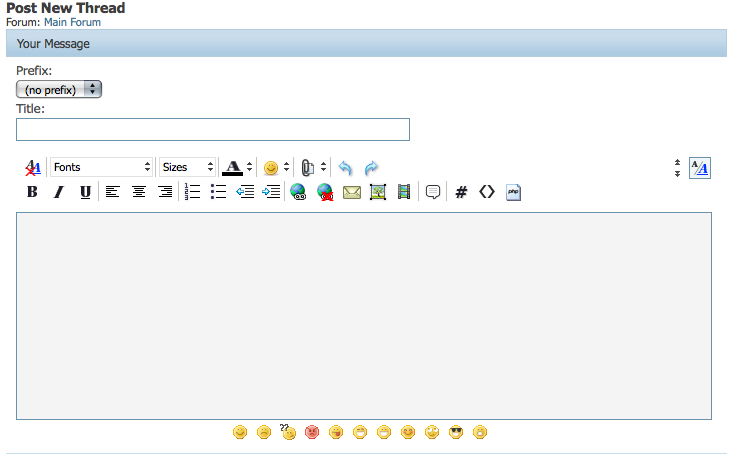741x461 pixels.
Task: Open the Main Forum link
Action: [x=72, y=22]
